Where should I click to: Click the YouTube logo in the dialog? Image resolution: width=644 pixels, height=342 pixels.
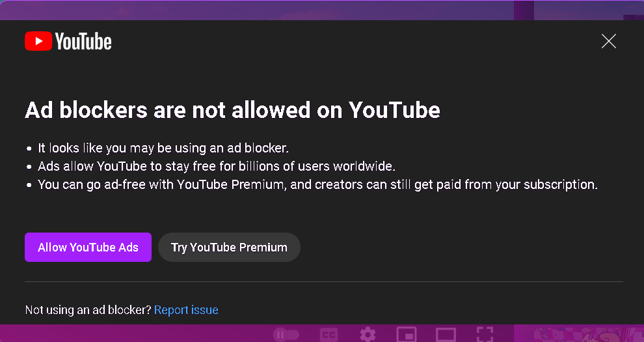point(68,41)
